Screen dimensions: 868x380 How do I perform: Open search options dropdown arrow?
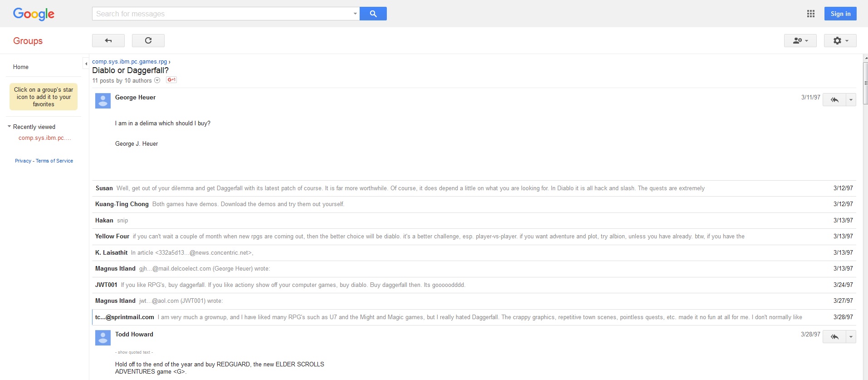click(355, 14)
